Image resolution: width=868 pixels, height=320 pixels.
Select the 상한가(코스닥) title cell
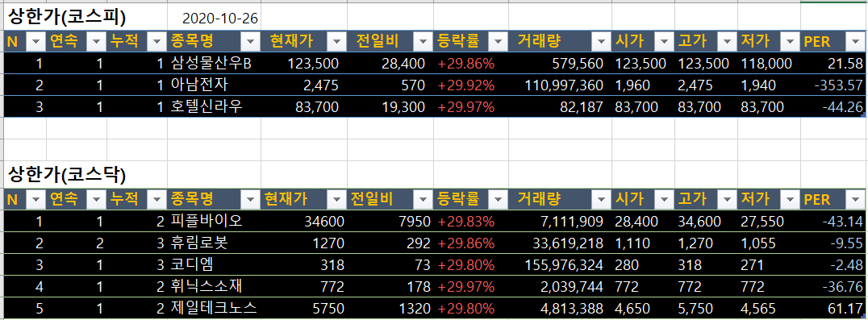pyautogui.click(x=66, y=176)
